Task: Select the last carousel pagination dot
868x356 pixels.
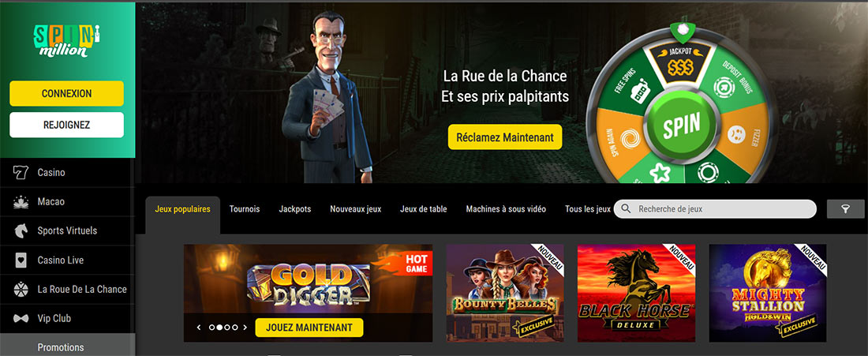Action: tap(234, 328)
